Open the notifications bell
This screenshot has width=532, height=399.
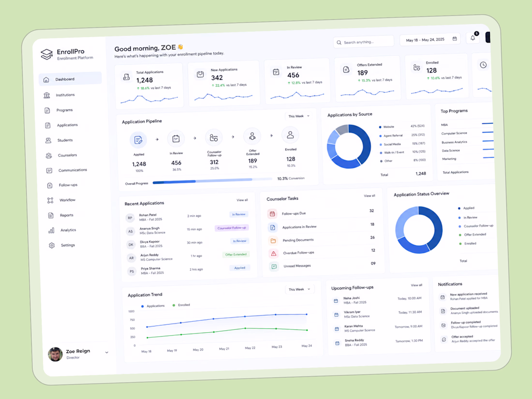point(473,38)
